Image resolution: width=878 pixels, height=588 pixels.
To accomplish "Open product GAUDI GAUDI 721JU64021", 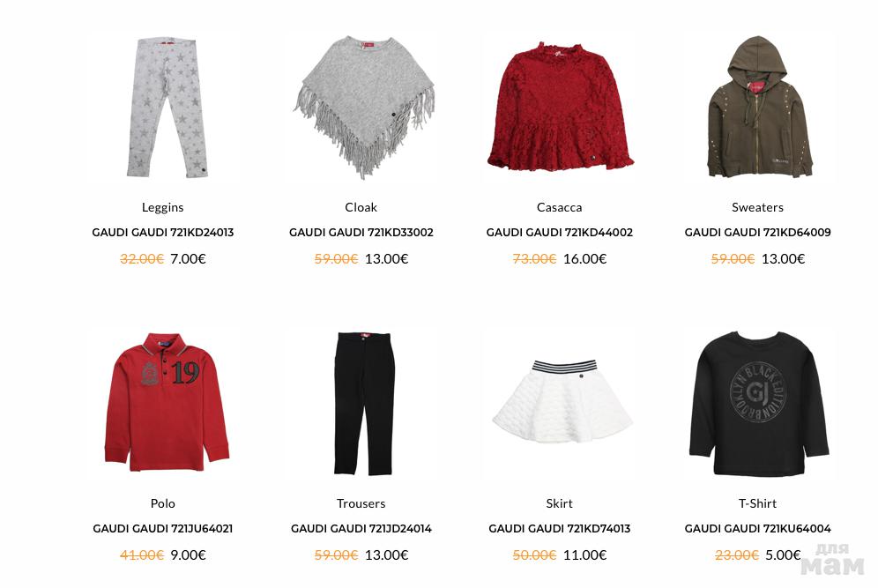I will point(163,529).
